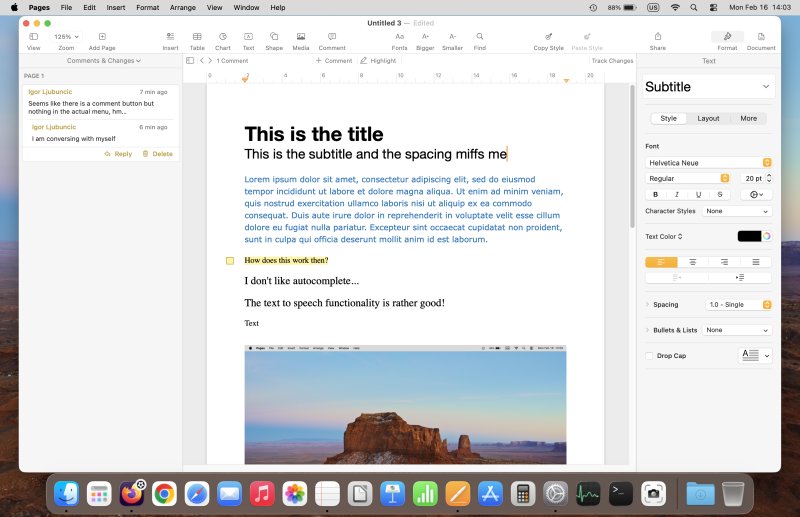Open the Document inspector icon
800x517 pixels.
click(x=760, y=37)
